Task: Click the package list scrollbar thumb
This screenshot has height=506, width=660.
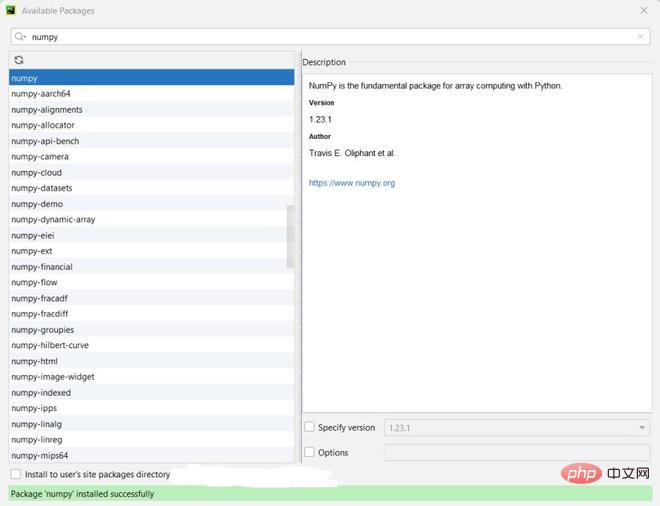Action: (290, 237)
